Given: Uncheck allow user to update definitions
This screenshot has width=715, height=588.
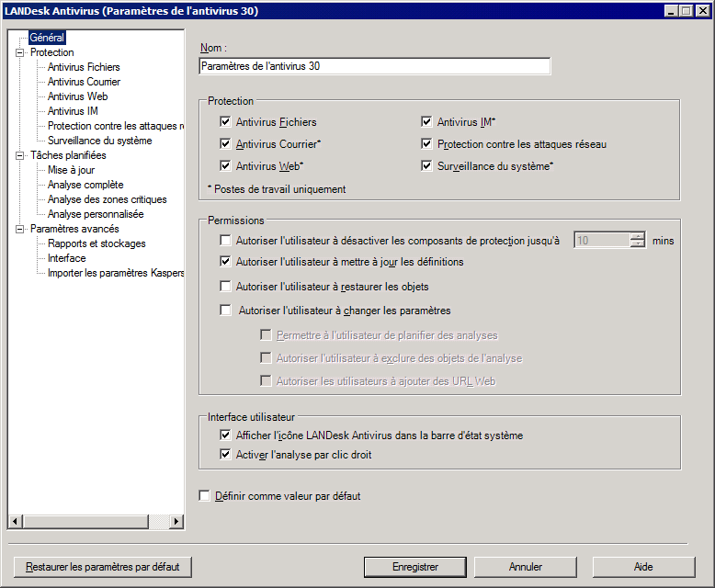Looking at the screenshot, I should pos(225,261).
